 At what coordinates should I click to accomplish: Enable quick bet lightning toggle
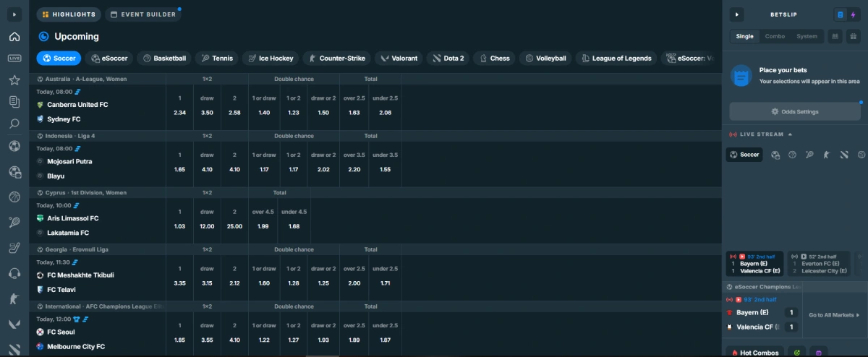click(853, 14)
